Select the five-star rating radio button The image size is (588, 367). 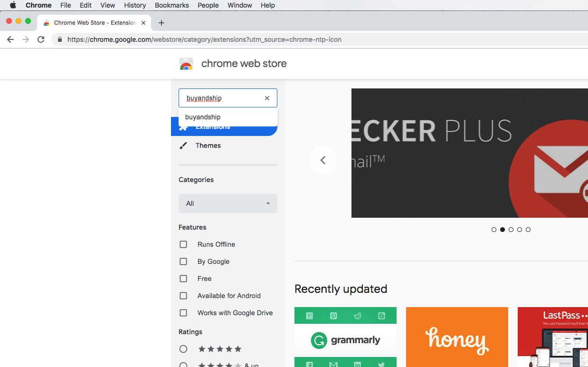pyautogui.click(x=183, y=349)
